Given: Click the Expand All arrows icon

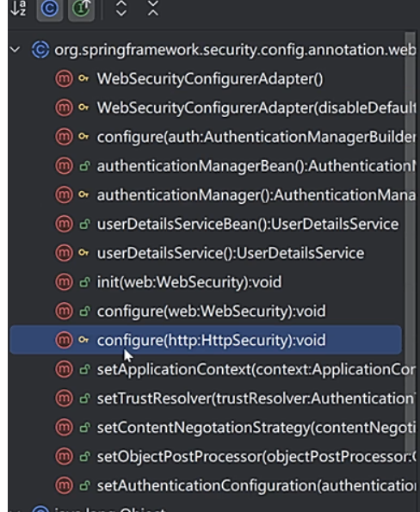Looking at the screenshot, I should point(121,8).
